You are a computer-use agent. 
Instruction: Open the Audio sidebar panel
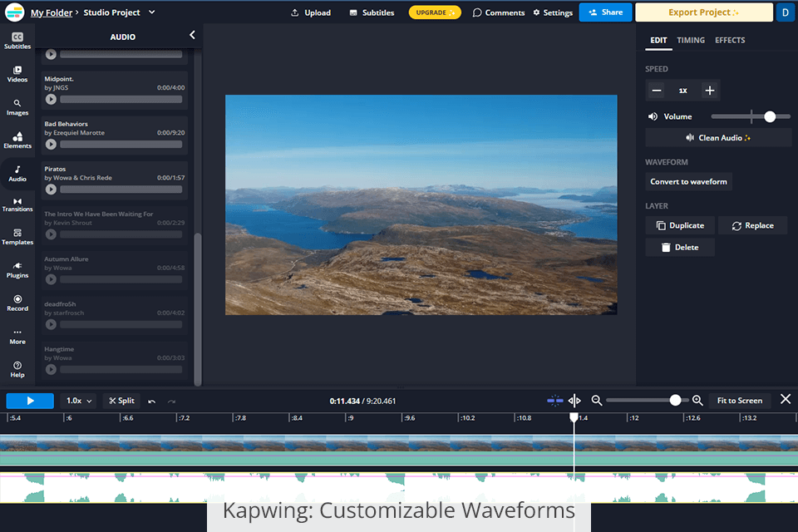click(x=17, y=174)
